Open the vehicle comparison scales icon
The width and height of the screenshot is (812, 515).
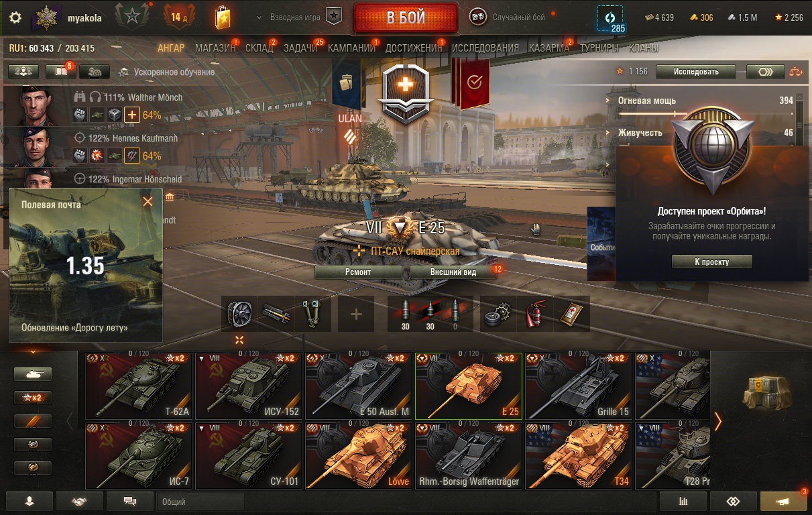pyautogui.click(x=796, y=72)
